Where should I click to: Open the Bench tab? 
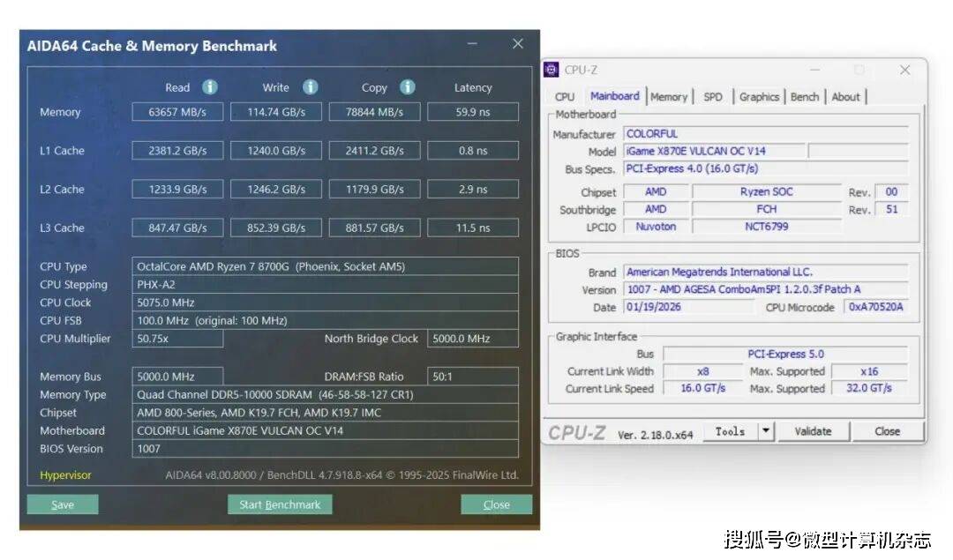[804, 97]
